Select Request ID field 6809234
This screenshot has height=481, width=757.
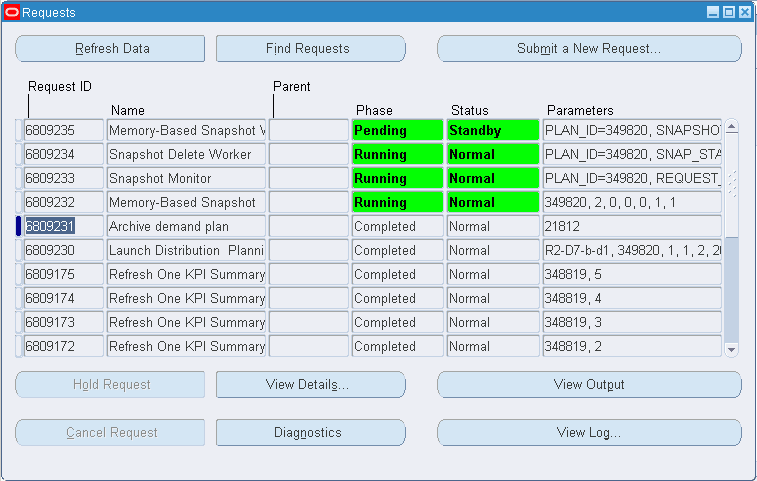64,155
